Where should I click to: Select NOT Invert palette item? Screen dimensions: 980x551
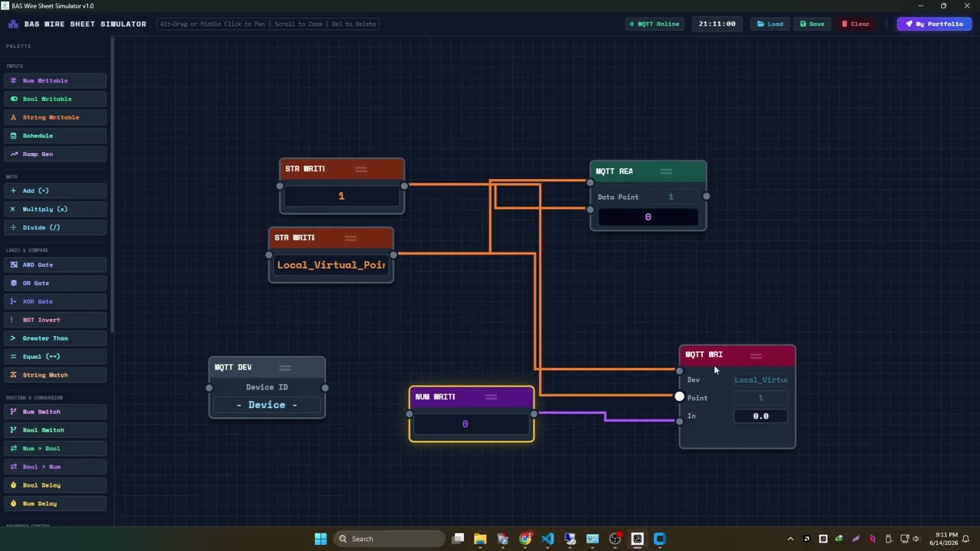55,320
